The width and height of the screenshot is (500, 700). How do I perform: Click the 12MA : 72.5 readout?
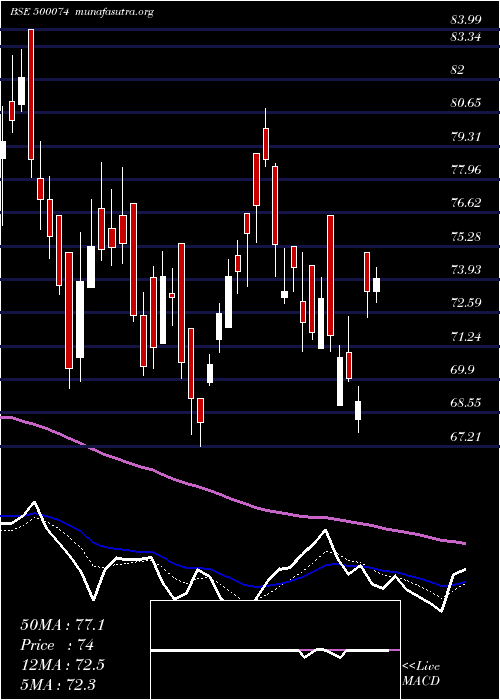coord(62,664)
